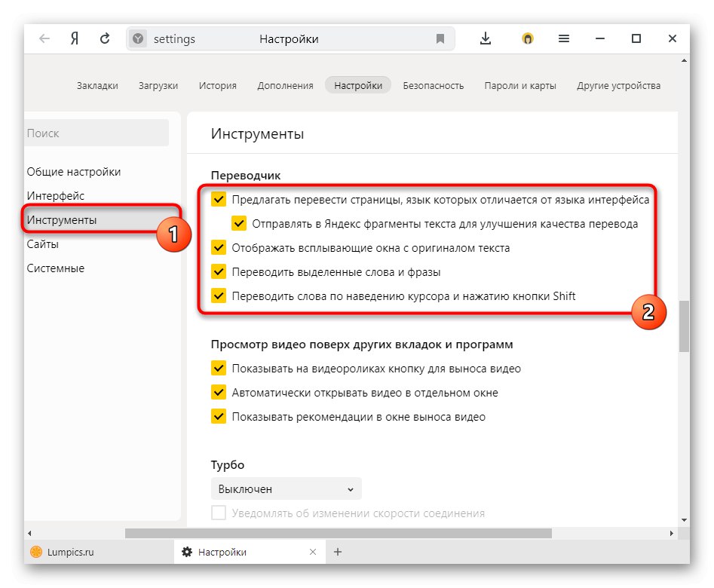
Task: Disable Переводить выделенные слова и фразы
Action: pyautogui.click(x=219, y=271)
